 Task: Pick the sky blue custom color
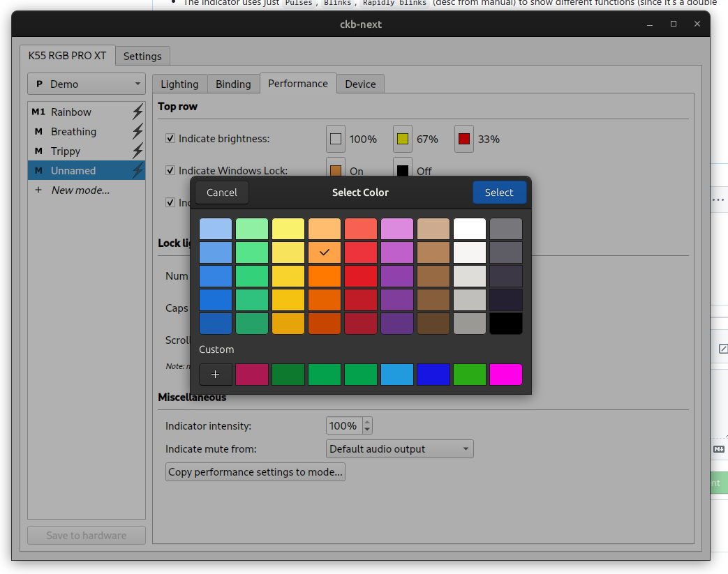(x=397, y=375)
